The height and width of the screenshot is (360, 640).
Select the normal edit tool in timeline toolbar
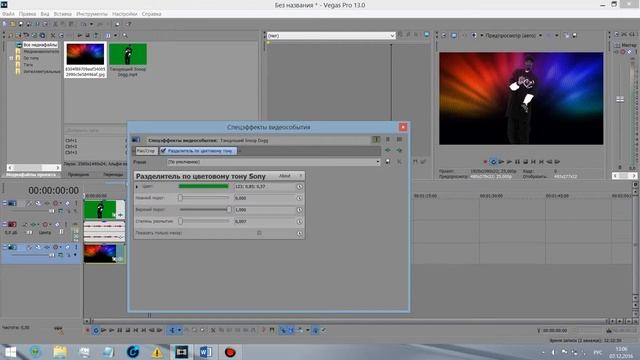tap(172, 330)
